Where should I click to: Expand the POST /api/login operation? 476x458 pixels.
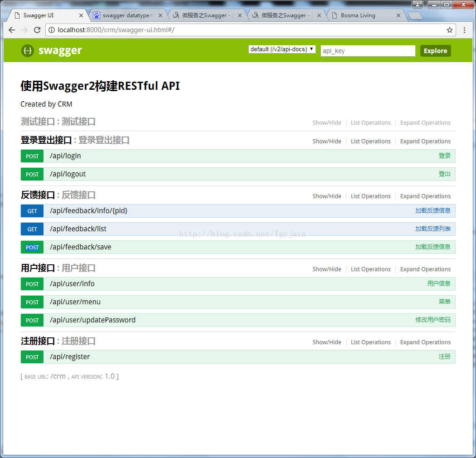(238, 156)
